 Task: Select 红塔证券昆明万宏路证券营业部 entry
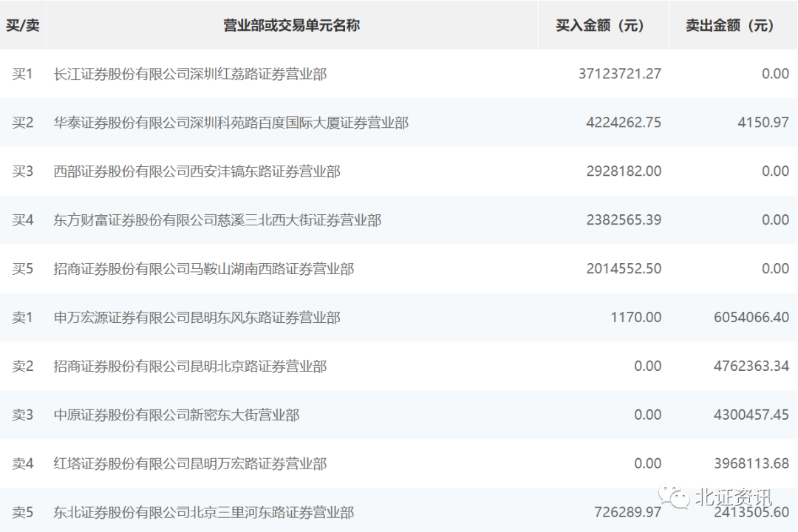[x=190, y=464]
